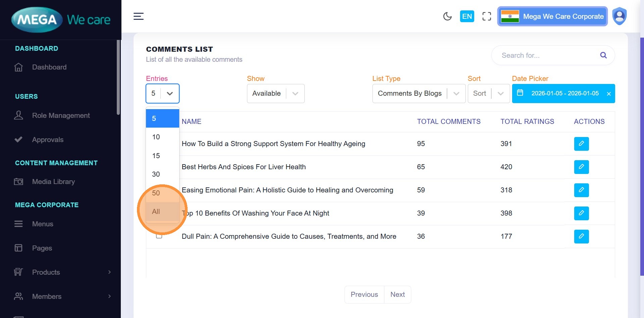Go to the Next page
Viewport: 644px width, 318px height.
(397, 294)
